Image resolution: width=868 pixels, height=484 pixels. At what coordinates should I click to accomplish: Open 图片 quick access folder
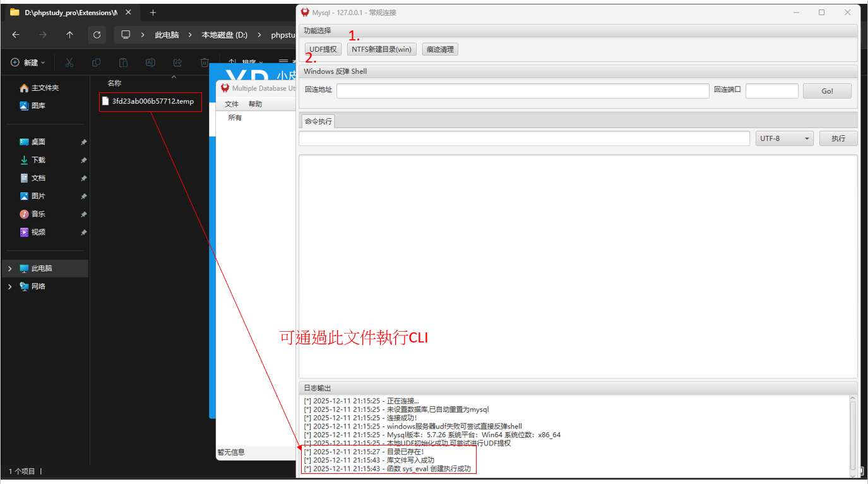[x=32, y=196]
